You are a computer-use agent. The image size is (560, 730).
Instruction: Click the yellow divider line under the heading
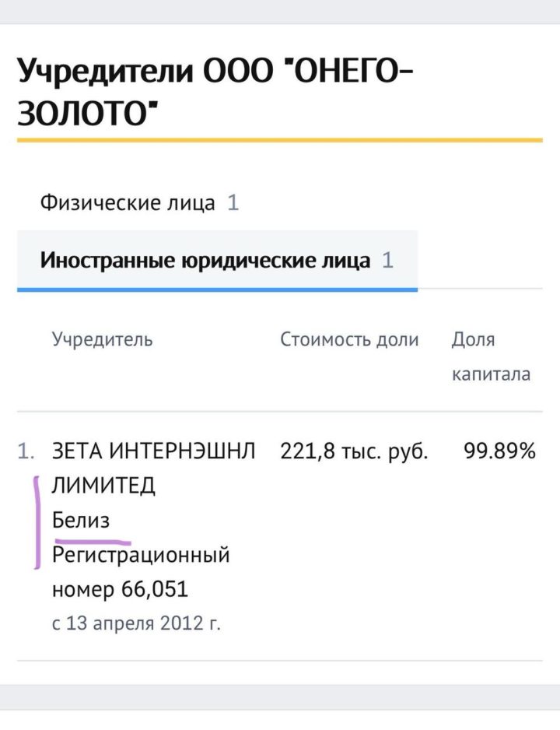tap(280, 140)
